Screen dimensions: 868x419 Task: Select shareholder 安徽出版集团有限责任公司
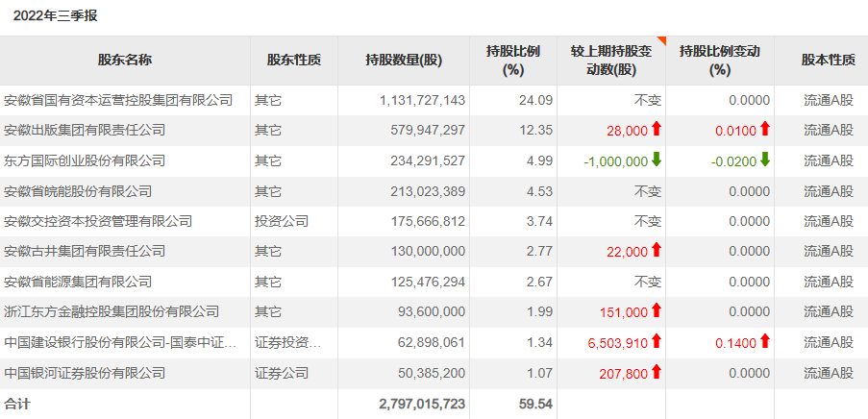85,131
